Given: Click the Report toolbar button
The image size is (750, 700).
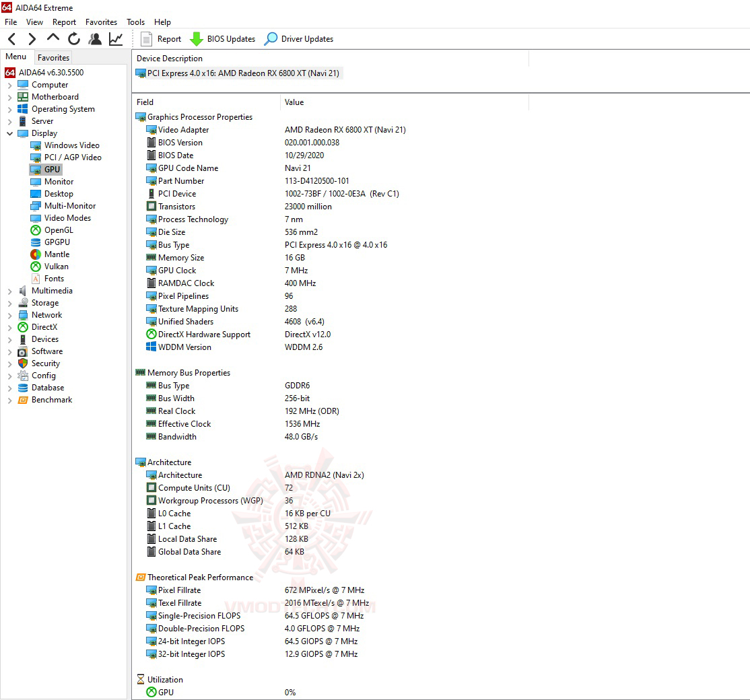Looking at the screenshot, I should click(x=161, y=39).
